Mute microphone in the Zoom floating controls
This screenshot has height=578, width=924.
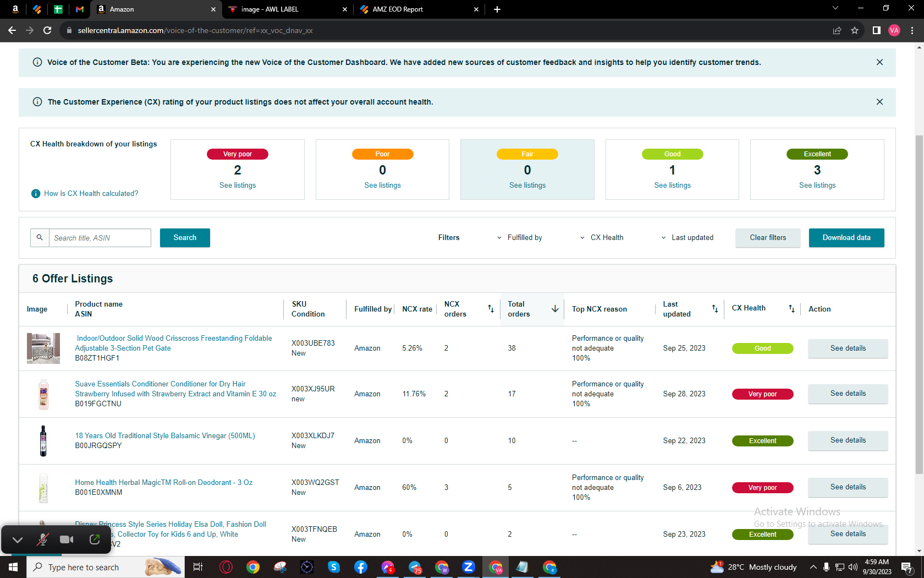coord(42,539)
